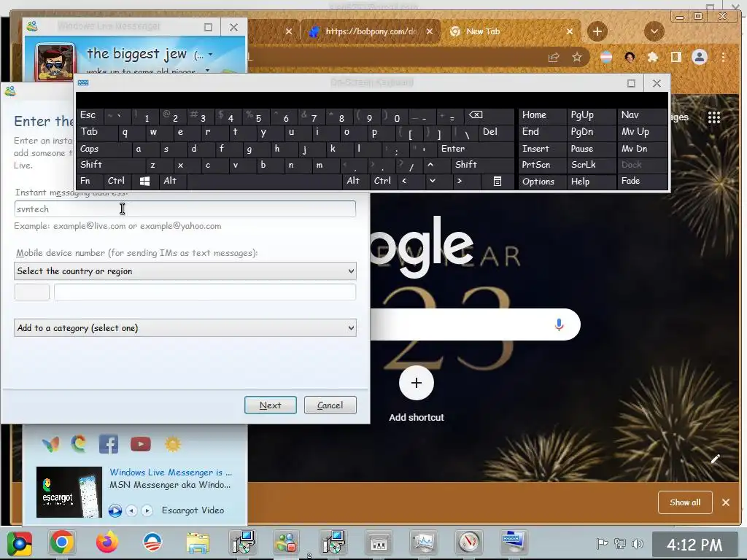
Task: Toggle Chrome side panel icon
Action: coord(676,58)
